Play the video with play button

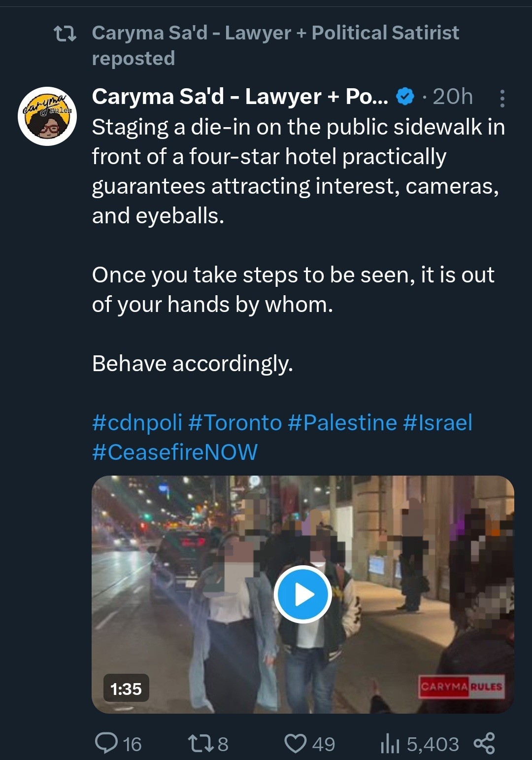pyautogui.click(x=302, y=594)
